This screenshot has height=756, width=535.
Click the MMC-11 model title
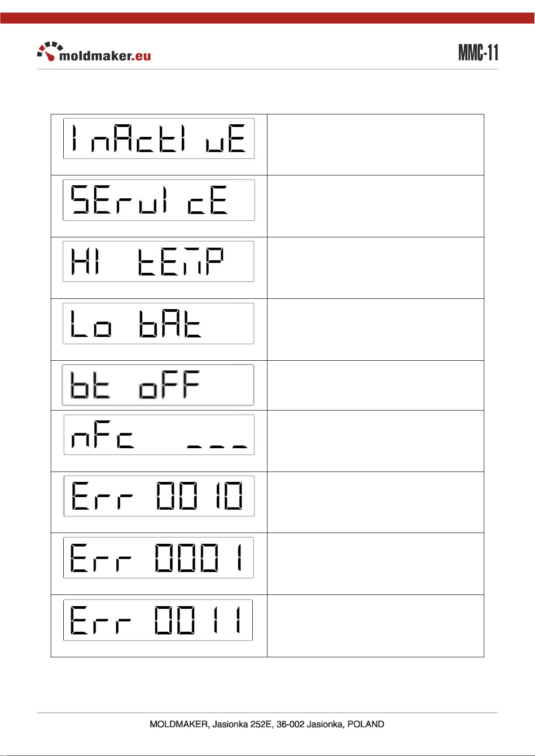(x=478, y=52)
